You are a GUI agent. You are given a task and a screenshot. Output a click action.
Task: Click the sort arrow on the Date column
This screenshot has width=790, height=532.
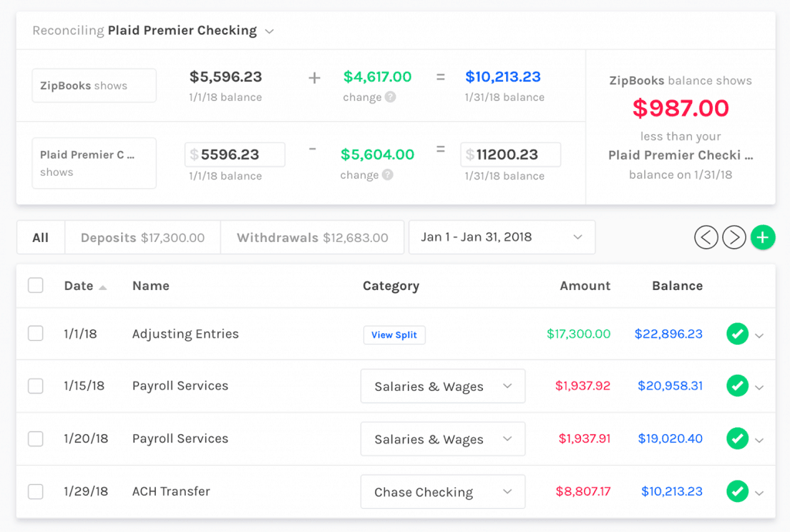pyautogui.click(x=102, y=286)
